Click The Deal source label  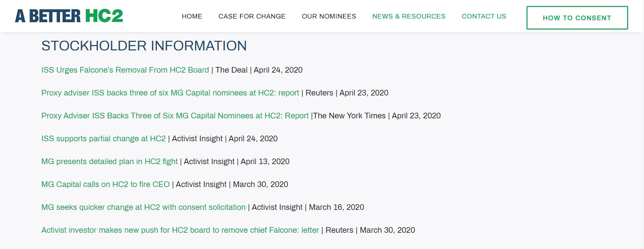click(231, 70)
